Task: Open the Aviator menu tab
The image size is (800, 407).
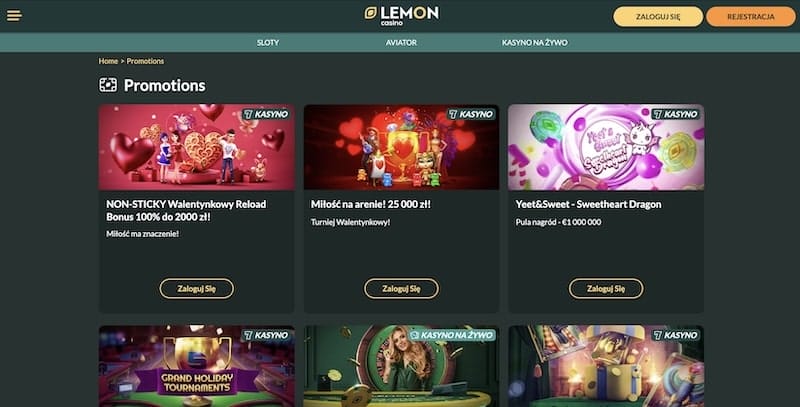Action: [x=401, y=42]
